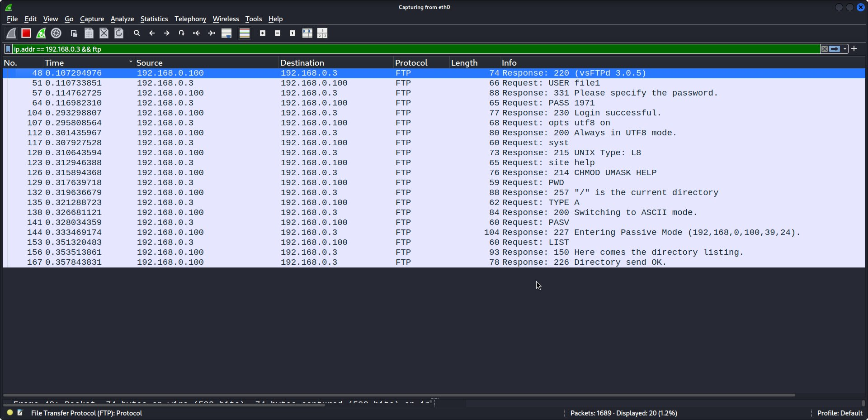Select packet 153 Request LIST row
The width and height of the screenshot is (868, 420).
tap(434, 242)
